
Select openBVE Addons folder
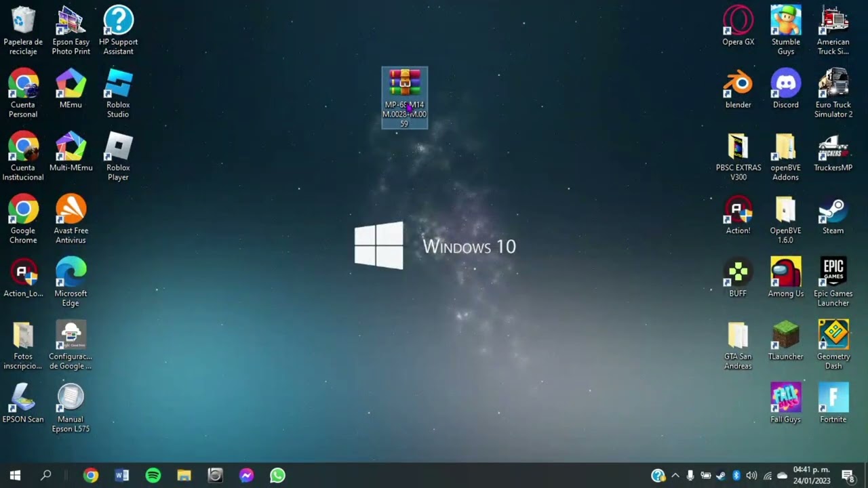tap(785, 157)
